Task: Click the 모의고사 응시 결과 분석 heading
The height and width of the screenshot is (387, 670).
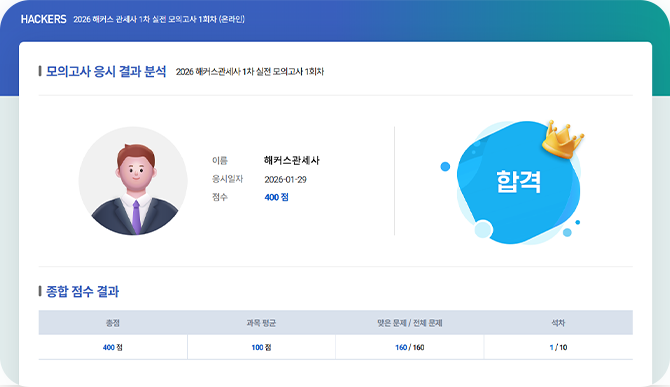Action: click(x=106, y=71)
